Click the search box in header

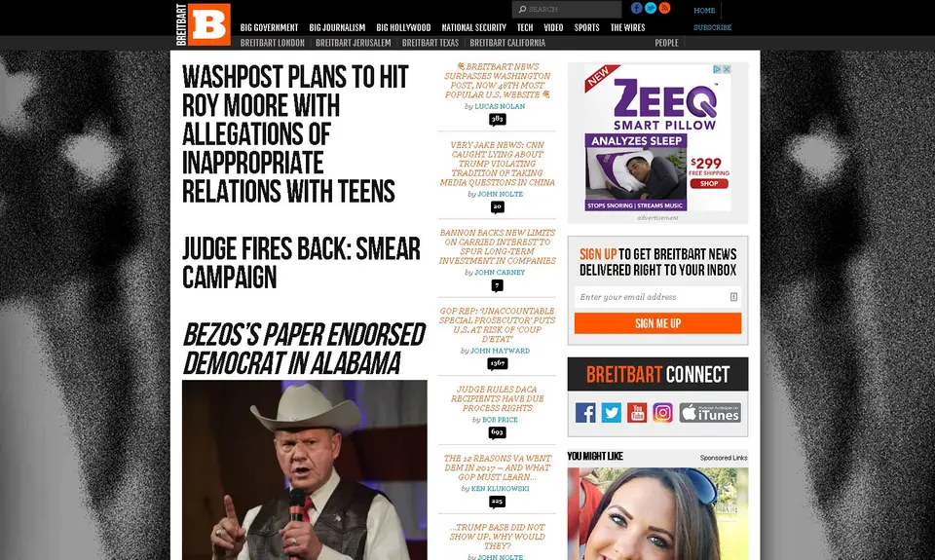click(567, 9)
